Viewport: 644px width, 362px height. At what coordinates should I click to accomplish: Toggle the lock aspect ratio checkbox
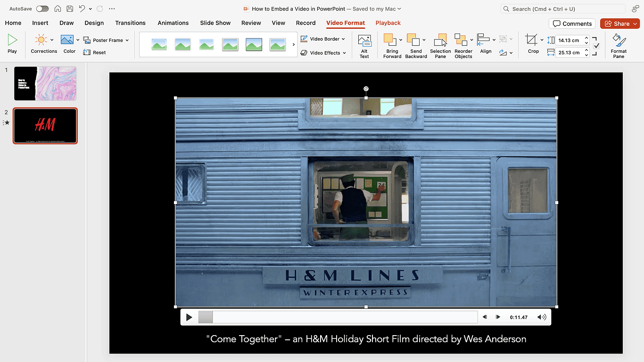coord(596,46)
